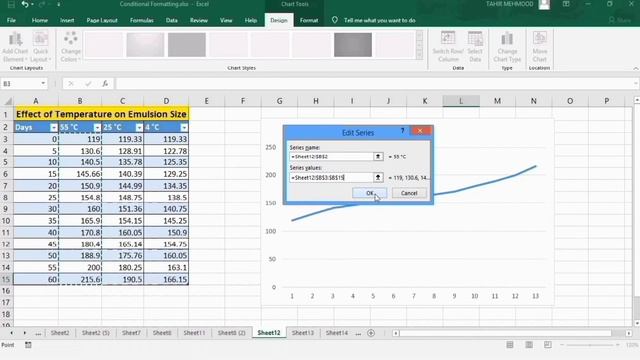The height and width of the screenshot is (360, 640).
Task: Collapse the ribbon with the chevron
Action: pos(636,68)
